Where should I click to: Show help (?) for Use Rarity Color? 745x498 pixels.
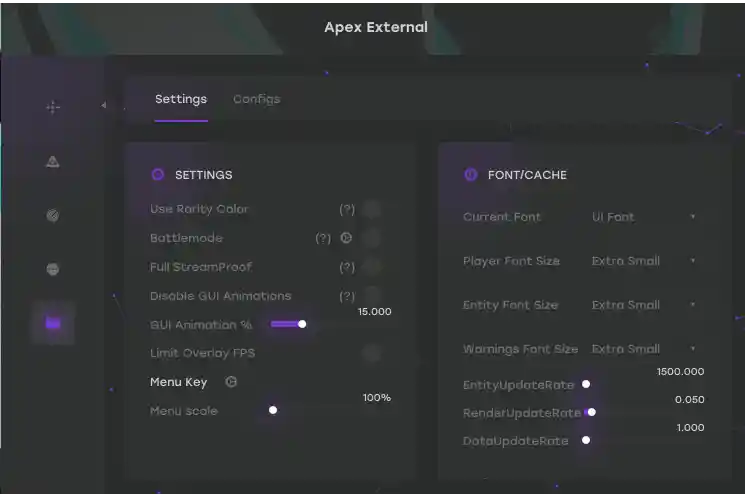(347, 209)
